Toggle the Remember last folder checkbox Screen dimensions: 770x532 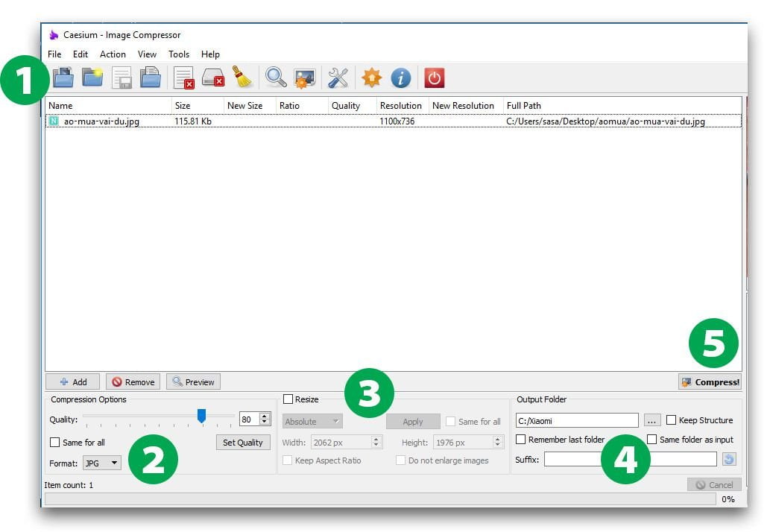[521, 440]
